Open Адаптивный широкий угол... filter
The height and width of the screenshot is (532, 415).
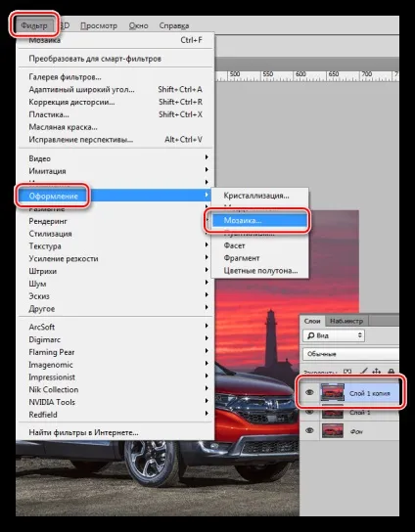[115, 90]
